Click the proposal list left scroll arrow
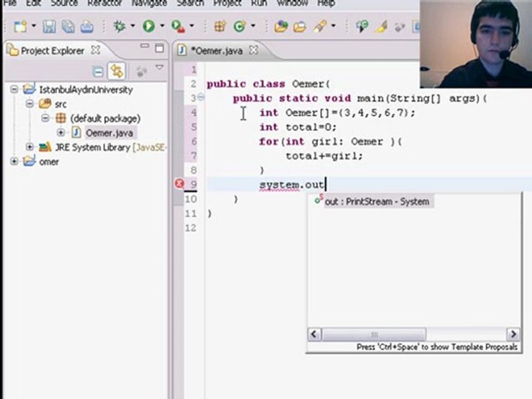This screenshot has height=399, width=532. click(314, 334)
